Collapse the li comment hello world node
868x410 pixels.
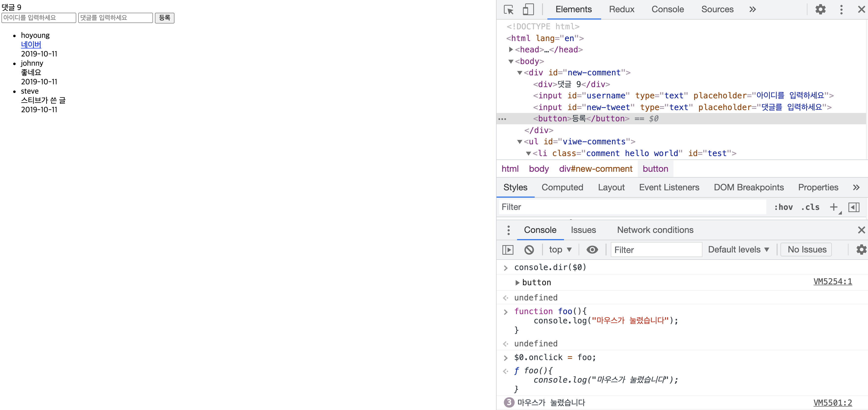[x=528, y=154]
